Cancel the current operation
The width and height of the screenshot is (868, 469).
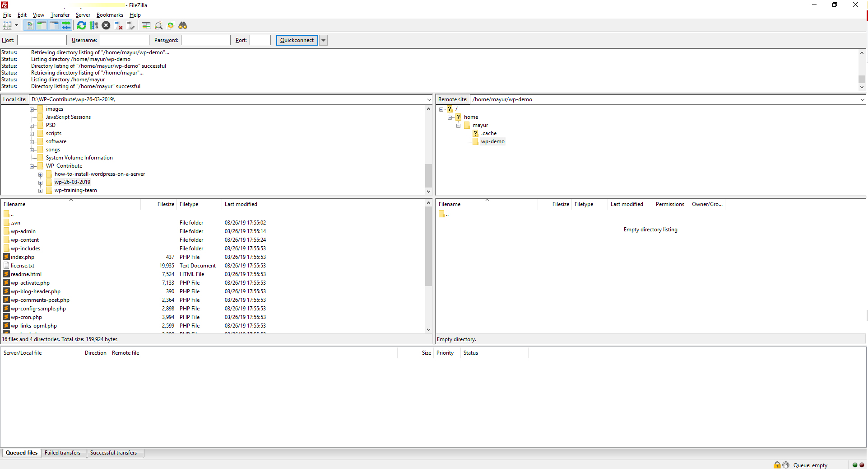coord(106,25)
